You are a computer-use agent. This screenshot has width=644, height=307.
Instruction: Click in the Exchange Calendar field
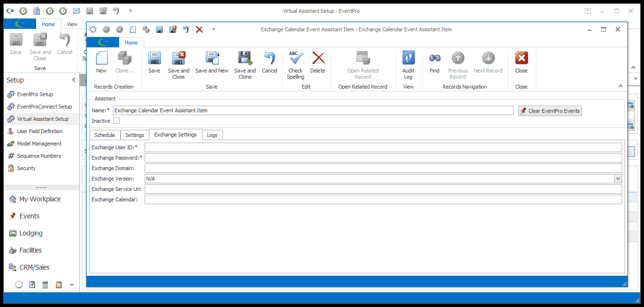pos(383,199)
